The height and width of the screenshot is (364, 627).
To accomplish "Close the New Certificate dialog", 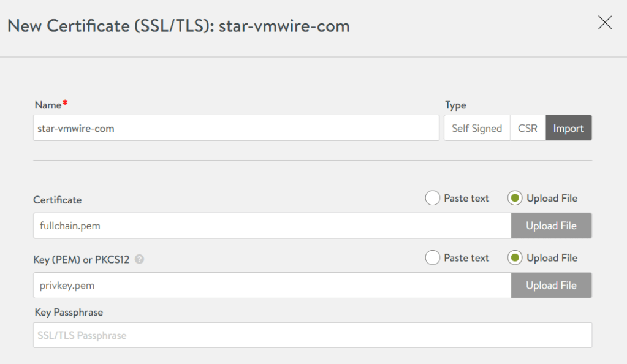I will (x=604, y=23).
